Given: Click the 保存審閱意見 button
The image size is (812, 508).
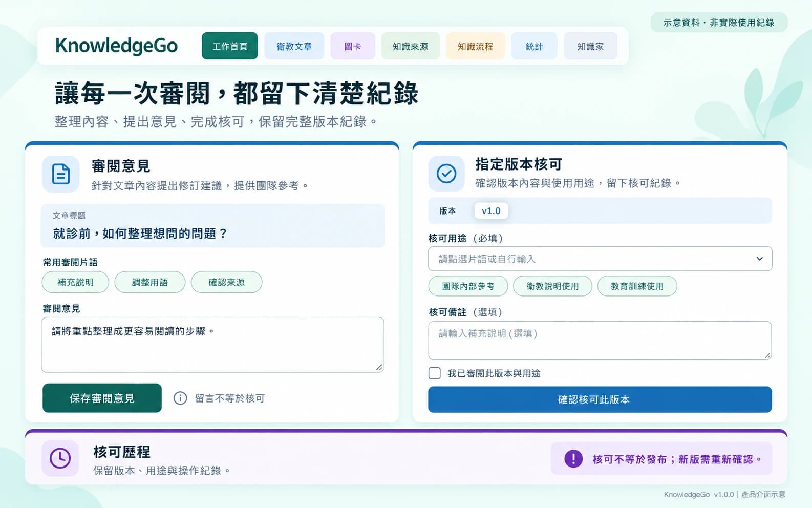Looking at the screenshot, I should pos(102,398).
